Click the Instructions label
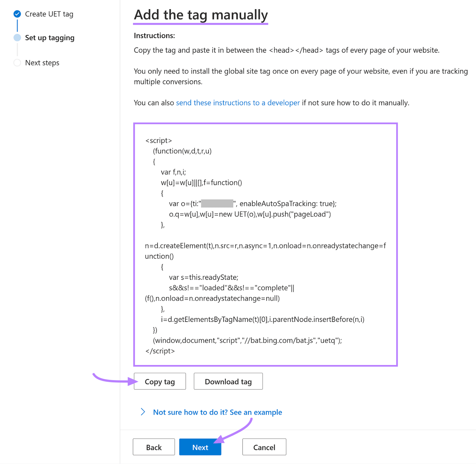This screenshot has height=464, width=476. pos(154,36)
